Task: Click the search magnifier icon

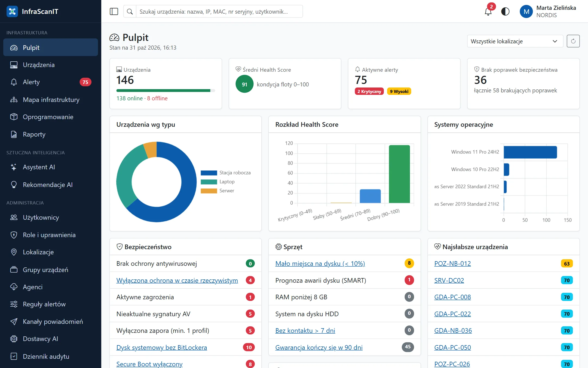Action: 130,11
